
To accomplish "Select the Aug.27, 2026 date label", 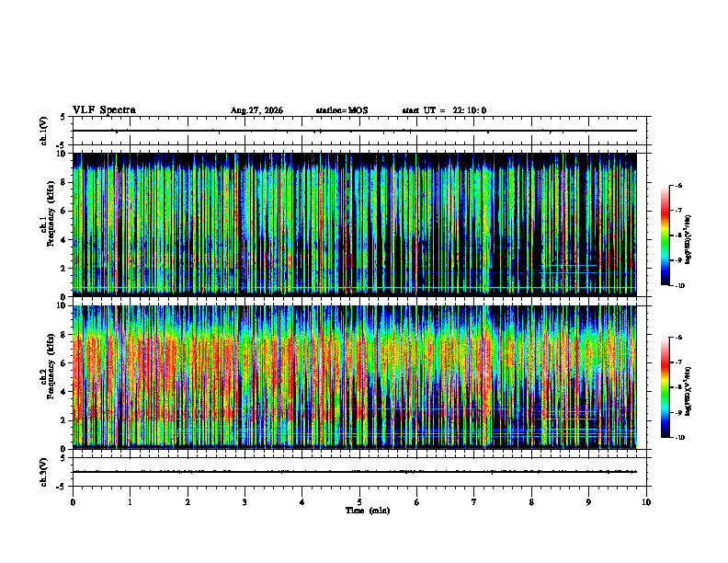I will (x=256, y=110).
